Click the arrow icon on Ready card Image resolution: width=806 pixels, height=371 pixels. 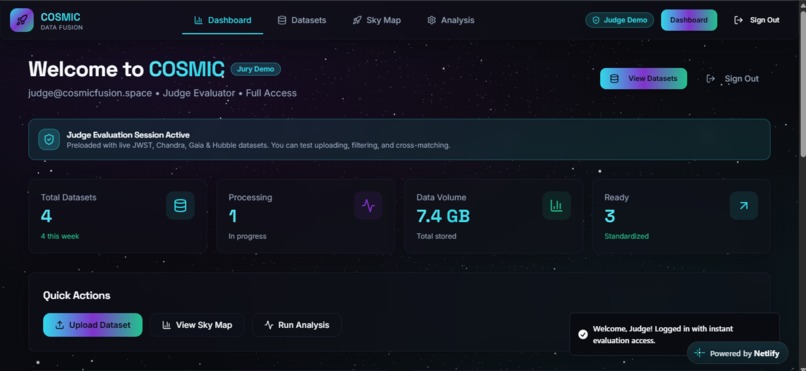744,206
